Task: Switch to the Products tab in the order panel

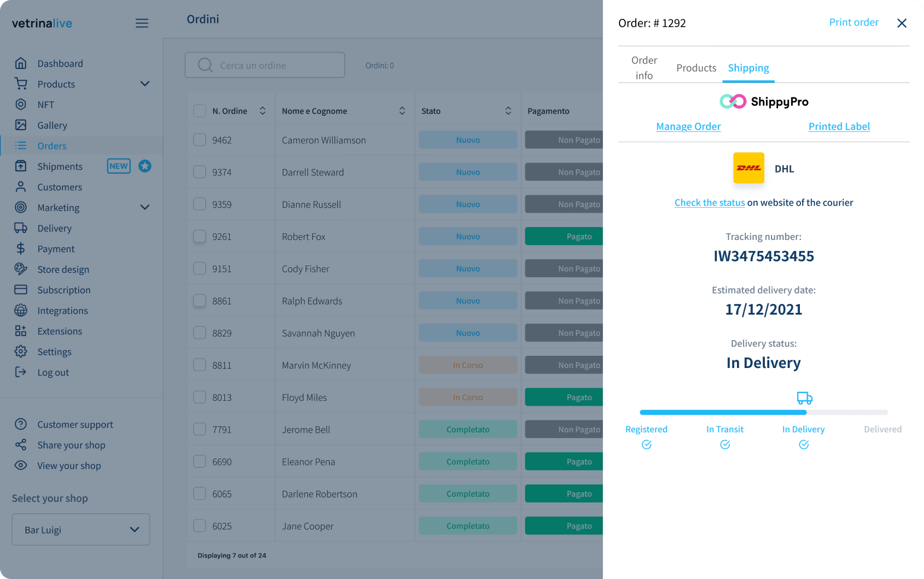Action: pyautogui.click(x=696, y=68)
